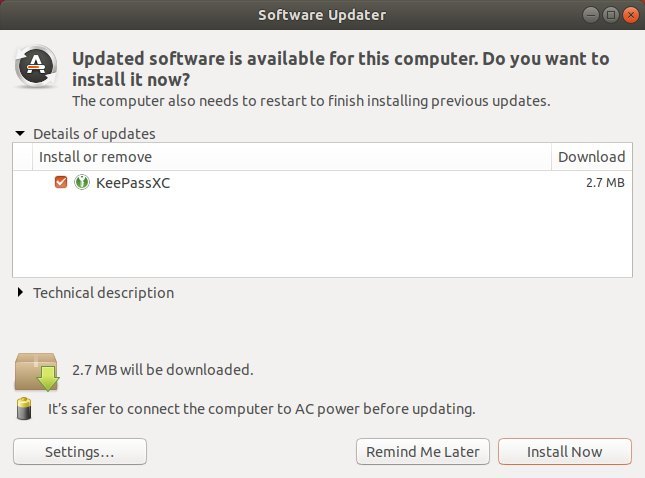Click the Software Updater app icon
The image size is (645, 478).
tap(36, 66)
